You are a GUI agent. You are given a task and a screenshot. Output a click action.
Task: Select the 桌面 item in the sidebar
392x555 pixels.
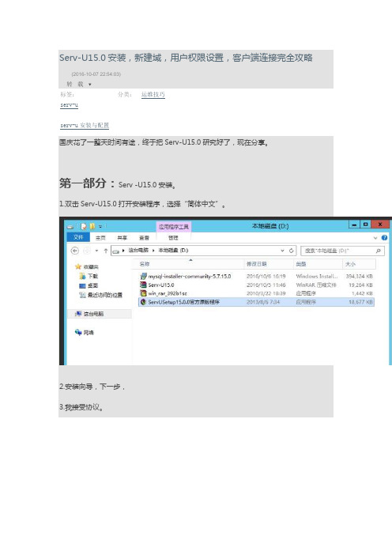point(92,285)
